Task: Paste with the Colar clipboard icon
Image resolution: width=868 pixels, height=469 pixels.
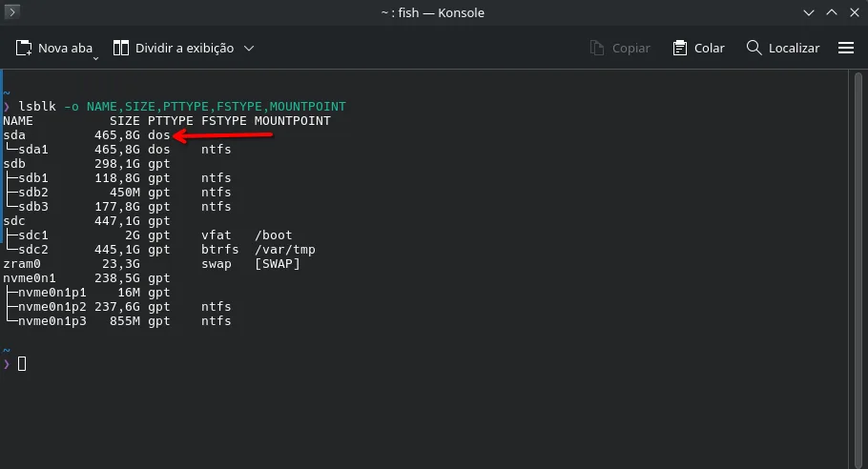Action: [680, 48]
